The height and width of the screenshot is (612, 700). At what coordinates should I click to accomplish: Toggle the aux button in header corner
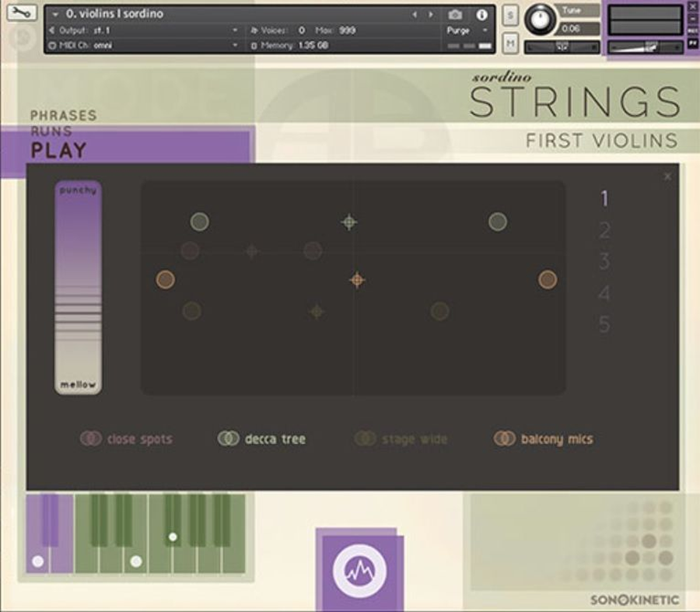tap(692, 30)
